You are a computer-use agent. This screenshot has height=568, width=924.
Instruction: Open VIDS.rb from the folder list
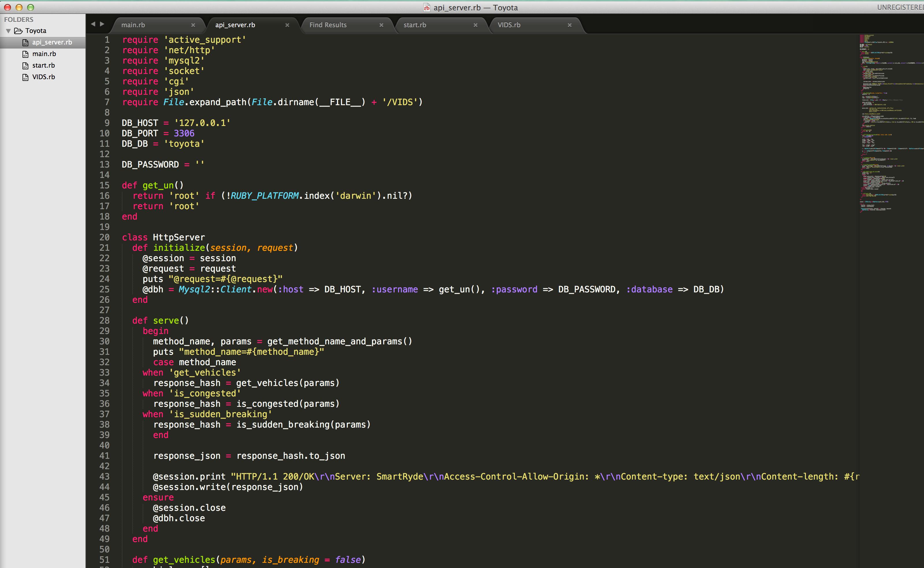coord(44,77)
